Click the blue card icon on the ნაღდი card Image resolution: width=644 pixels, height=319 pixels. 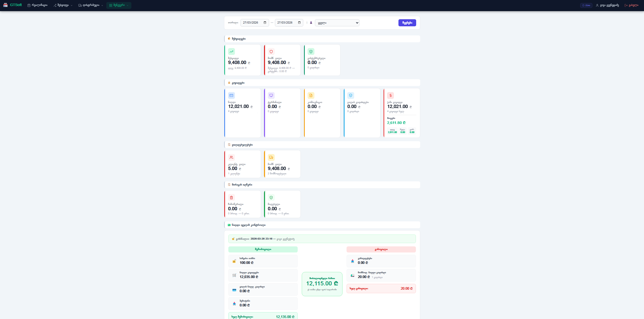coord(231,95)
